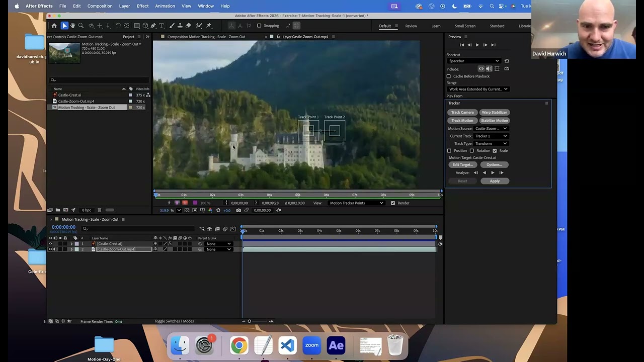Select the Type text tool

(162, 26)
